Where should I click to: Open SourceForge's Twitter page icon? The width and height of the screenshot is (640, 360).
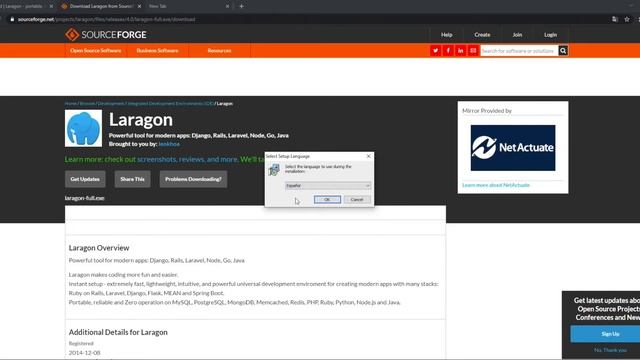click(x=435, y=51)
